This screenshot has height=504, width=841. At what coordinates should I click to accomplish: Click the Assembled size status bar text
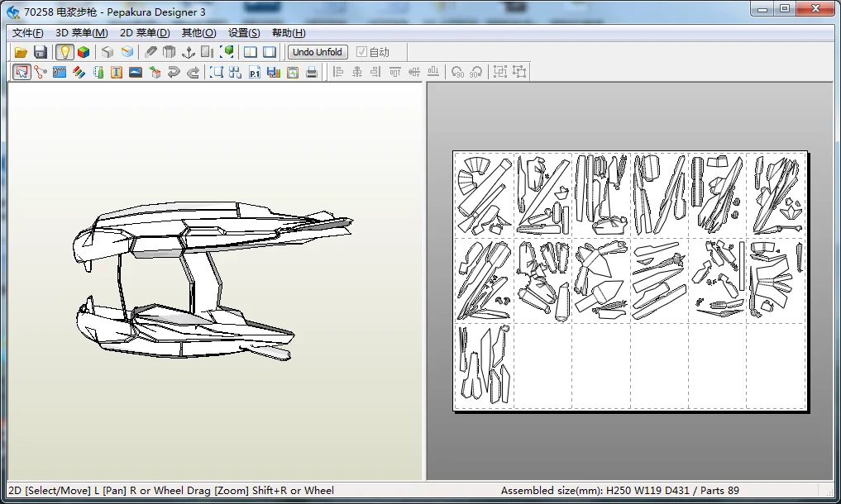point(620,491)
